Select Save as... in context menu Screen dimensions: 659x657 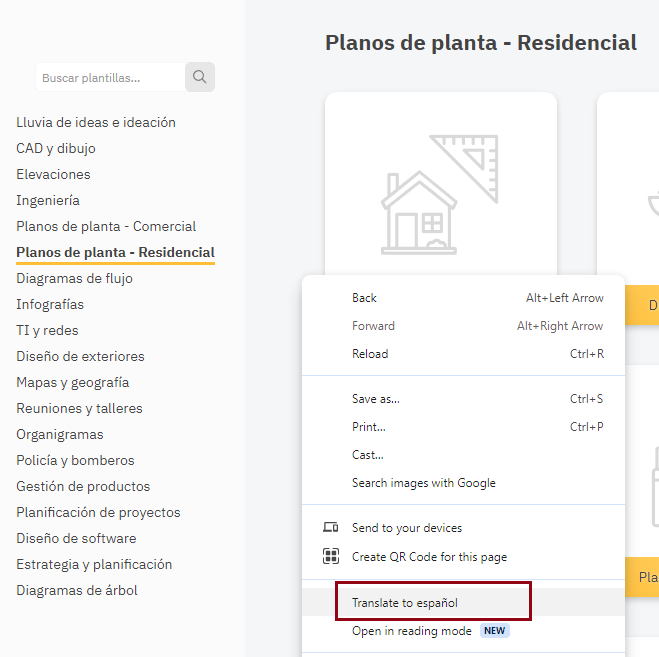(x=375, y=399)
